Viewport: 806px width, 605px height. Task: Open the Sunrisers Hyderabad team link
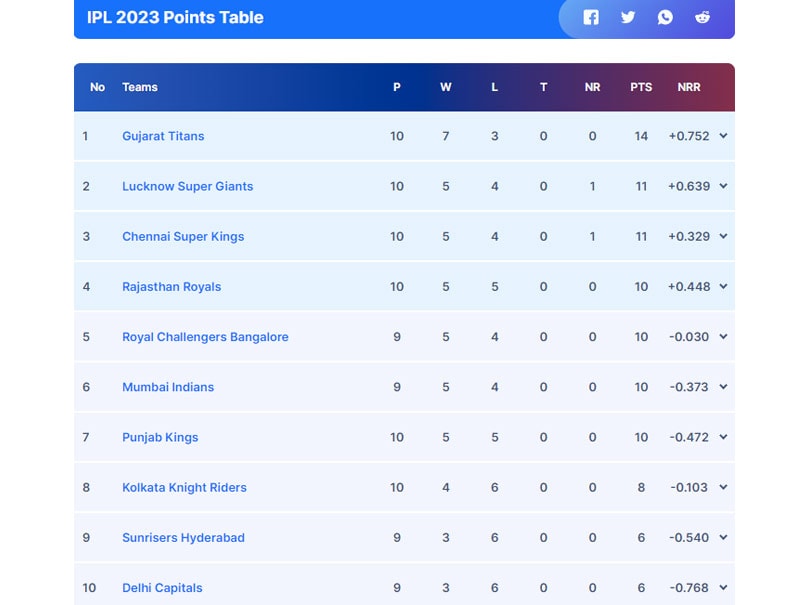(x=183, y=538)
